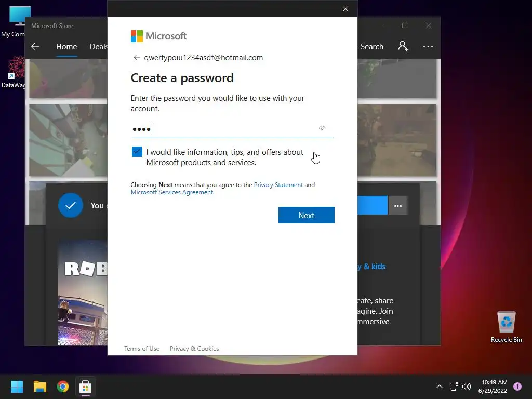The width and height of the screenshot is (532, 399).
Task: Minimize the Microsoft Store window
Action: click(381, 25)
